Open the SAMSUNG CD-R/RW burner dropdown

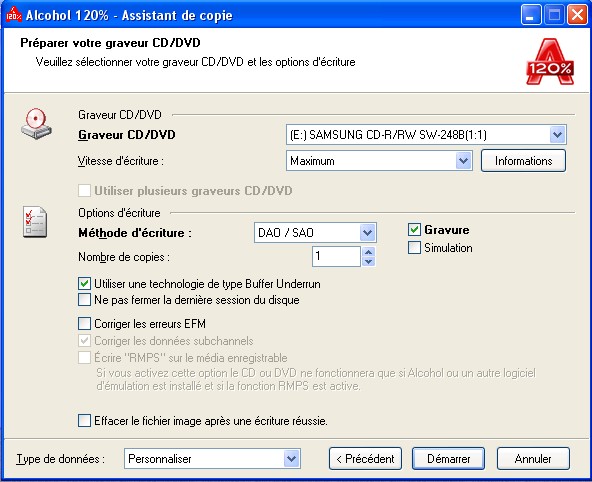[558, 135]
